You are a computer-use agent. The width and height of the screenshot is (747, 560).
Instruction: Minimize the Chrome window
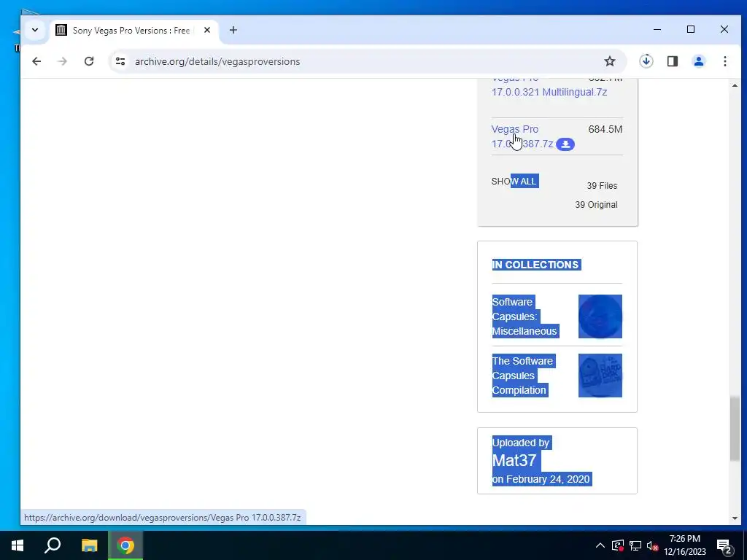[657, 29]
